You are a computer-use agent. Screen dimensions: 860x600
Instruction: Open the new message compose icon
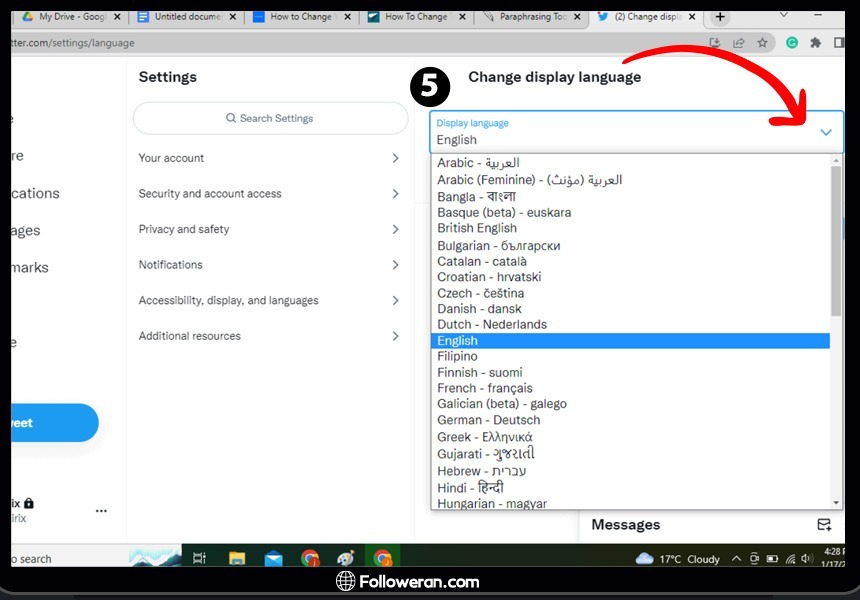(x=823, y=525)
